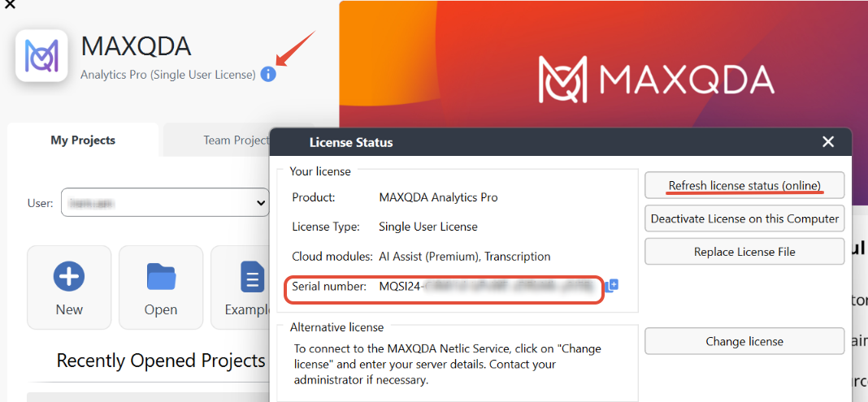Copy serial number using copy icon
This screenshot has width=868, height=402.
coord(611,286)
